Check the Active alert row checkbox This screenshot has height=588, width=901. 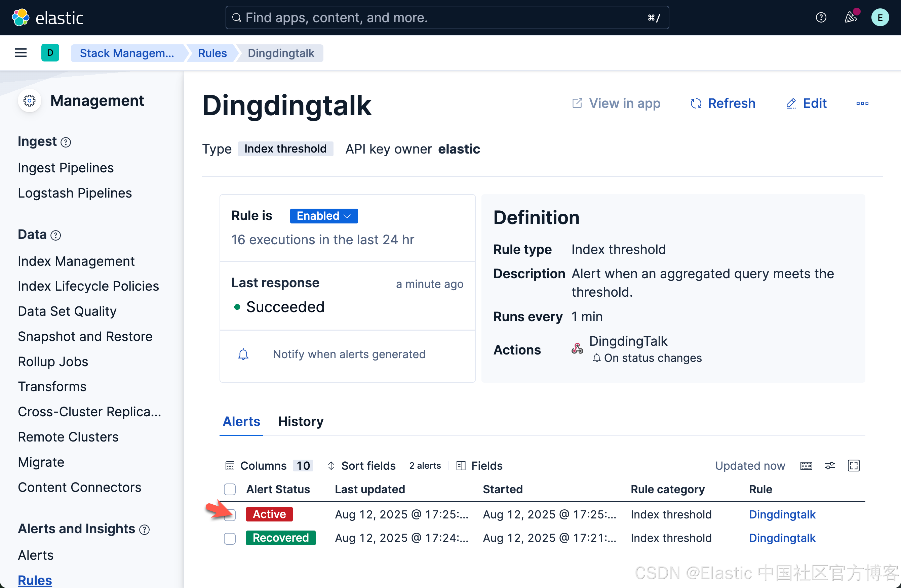tap(229, 515)
